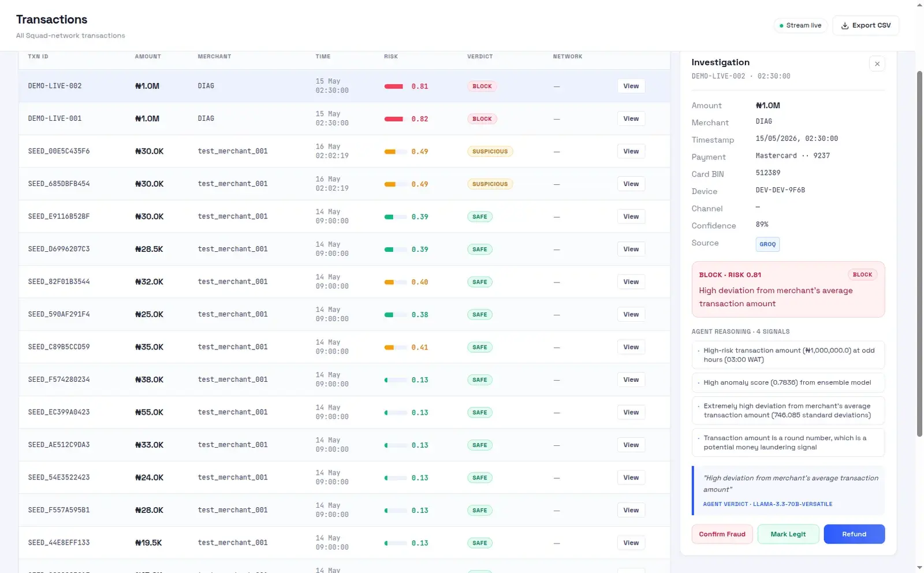View transaction SEED_EC399A0423
The image size is (924, 573).
coord(631,412)
